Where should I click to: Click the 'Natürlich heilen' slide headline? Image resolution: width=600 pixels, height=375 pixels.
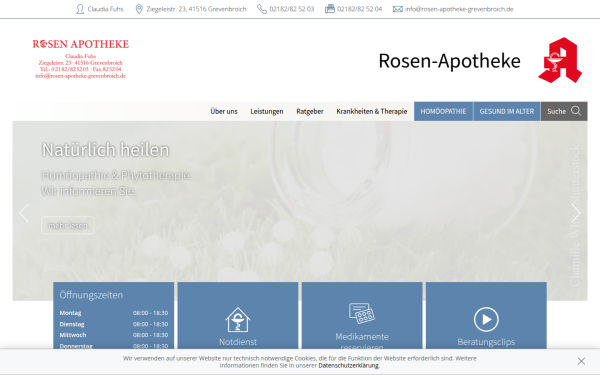coord(105,150)
